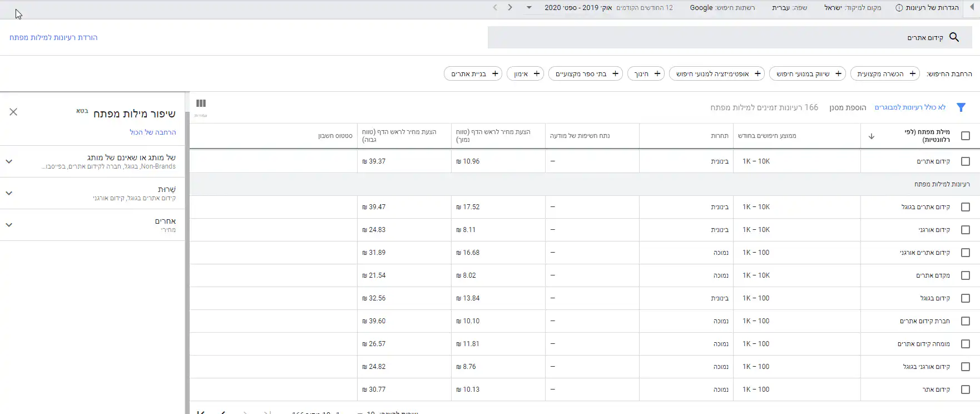980x414 pixels.
Task: Click the search magnifier icon
Action: point(954,37)
